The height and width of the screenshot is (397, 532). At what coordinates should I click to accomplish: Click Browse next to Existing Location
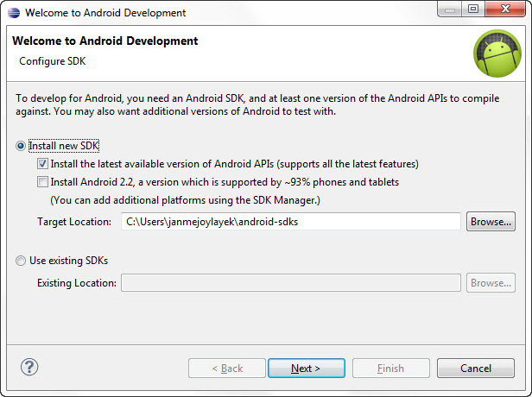tap(491, 283)
